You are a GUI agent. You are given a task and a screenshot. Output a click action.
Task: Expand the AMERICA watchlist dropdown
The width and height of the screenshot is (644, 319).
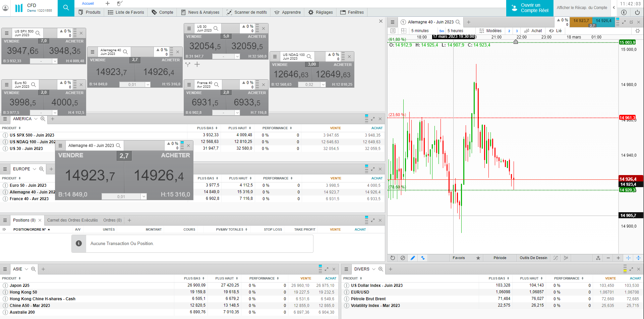pos(36,119)
